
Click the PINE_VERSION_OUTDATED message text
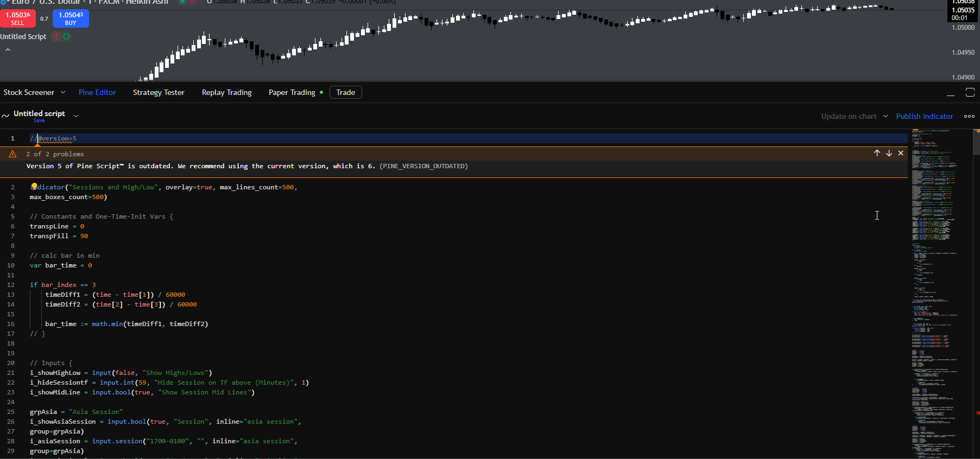pos(423,166)
